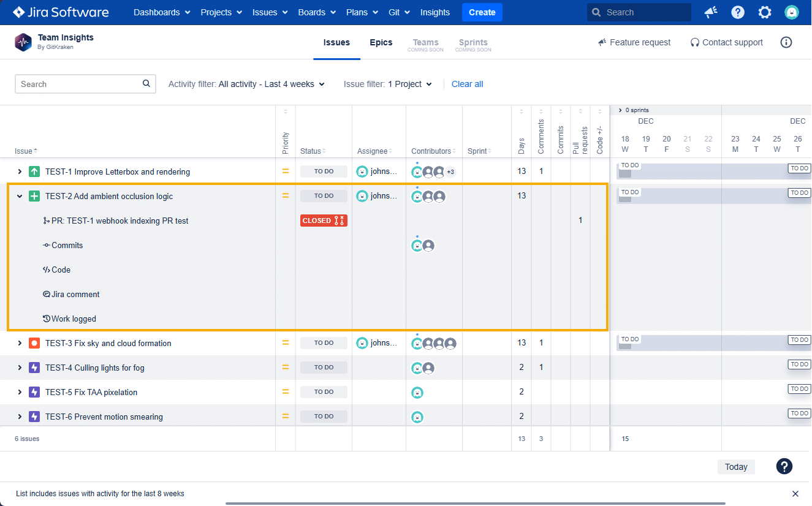Expand the TEST-4 issue row
Screen dimensions: 812x506
coord(20,368)
